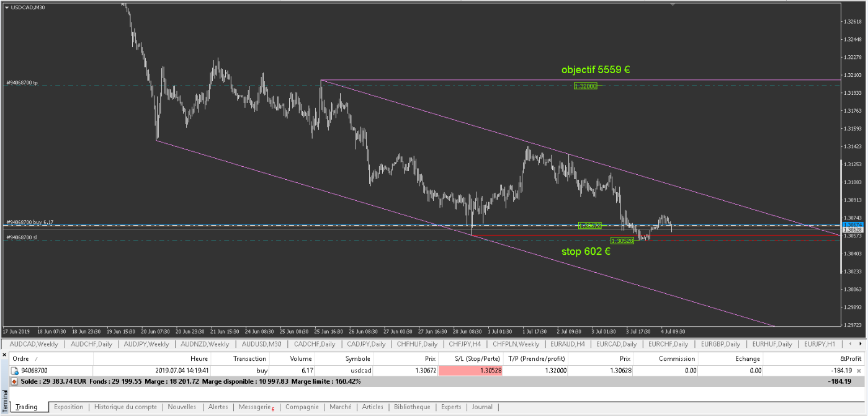
Task: Switch to the AUDUSD,M30 chart tab
Action: (x=261, y=343)
